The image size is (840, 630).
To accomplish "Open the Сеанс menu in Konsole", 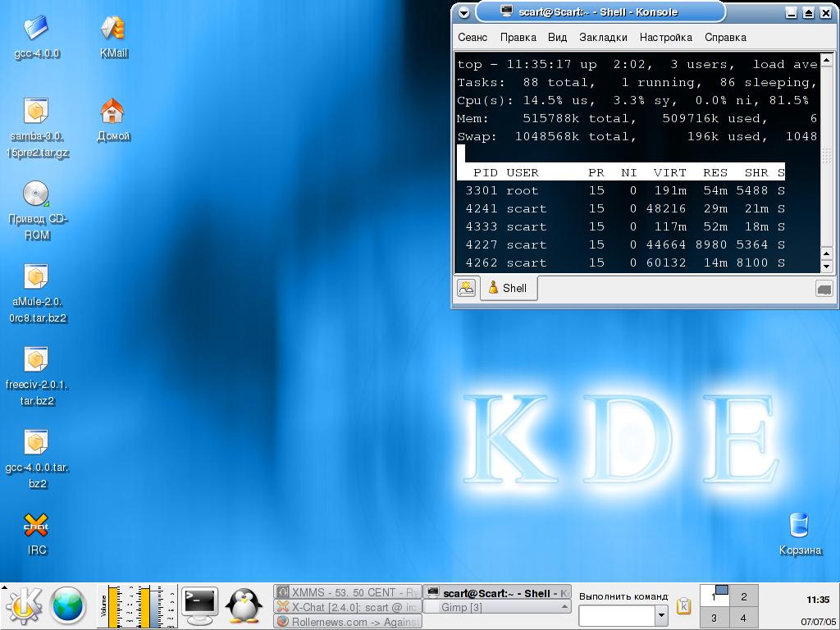I will 472,37.
